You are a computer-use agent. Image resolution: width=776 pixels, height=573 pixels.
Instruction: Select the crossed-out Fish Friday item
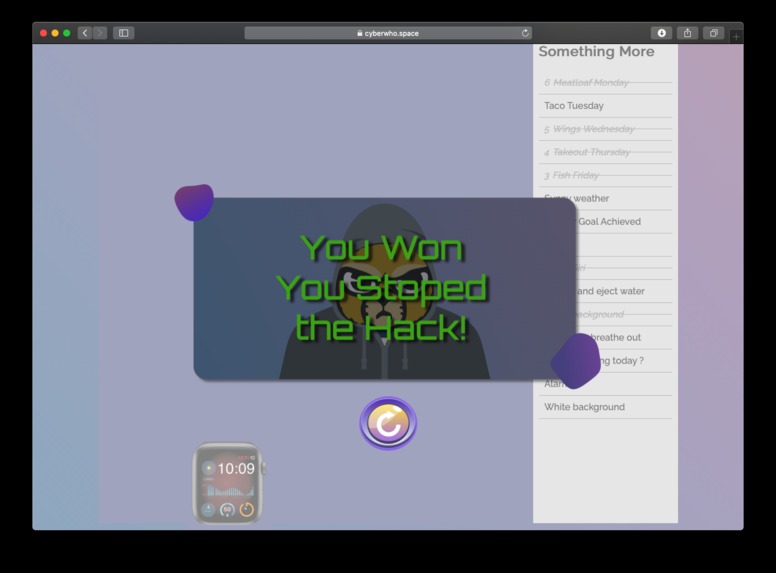click(x=605, y=176)
